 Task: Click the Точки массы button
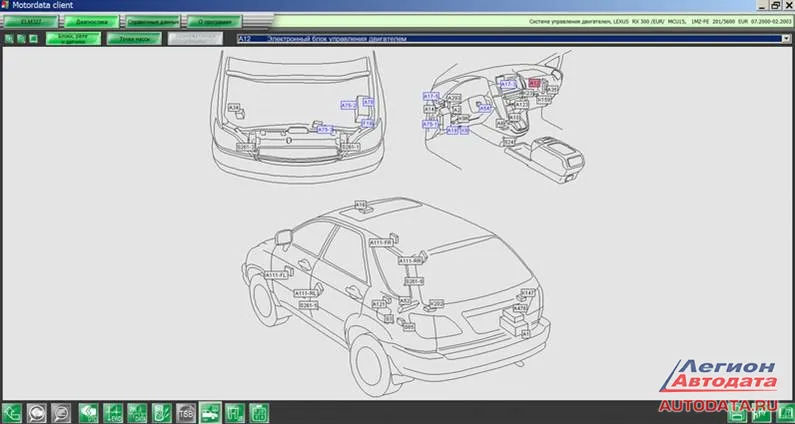point(134,39)
